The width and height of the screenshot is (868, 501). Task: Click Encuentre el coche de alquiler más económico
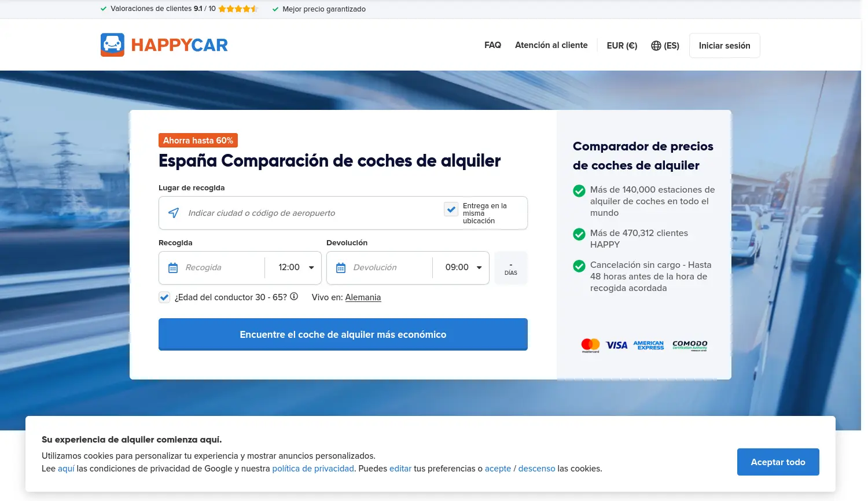pyautogui.click(x=343, y=334)
